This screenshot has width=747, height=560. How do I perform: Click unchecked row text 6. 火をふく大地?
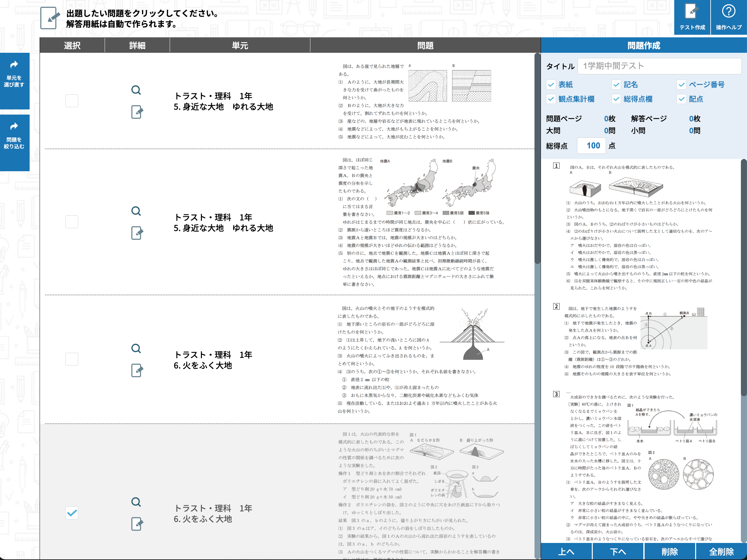(x=203, y=366)
